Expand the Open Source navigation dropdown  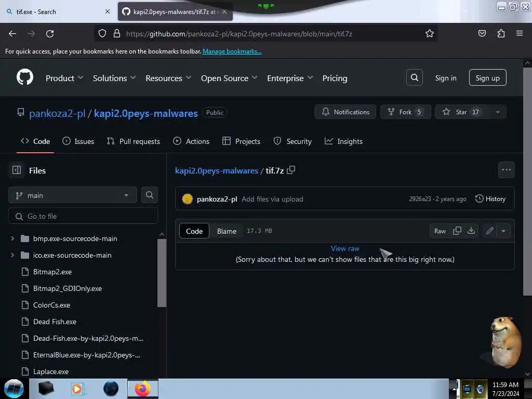point(229,78)
